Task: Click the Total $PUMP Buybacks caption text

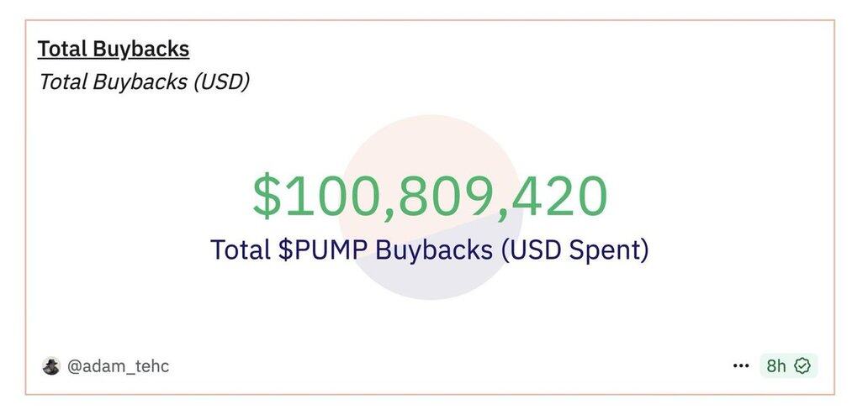Action: (x=430, y=250)
